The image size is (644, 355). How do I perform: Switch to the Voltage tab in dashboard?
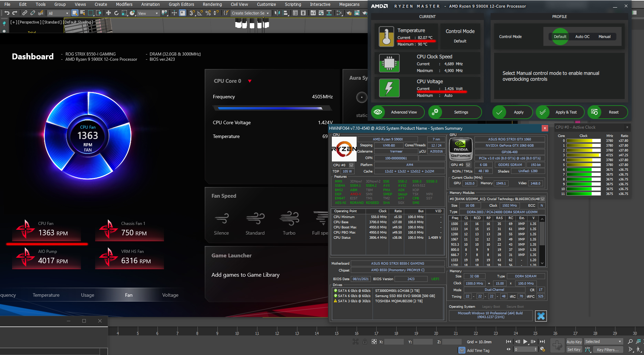[x=170, y=295]
